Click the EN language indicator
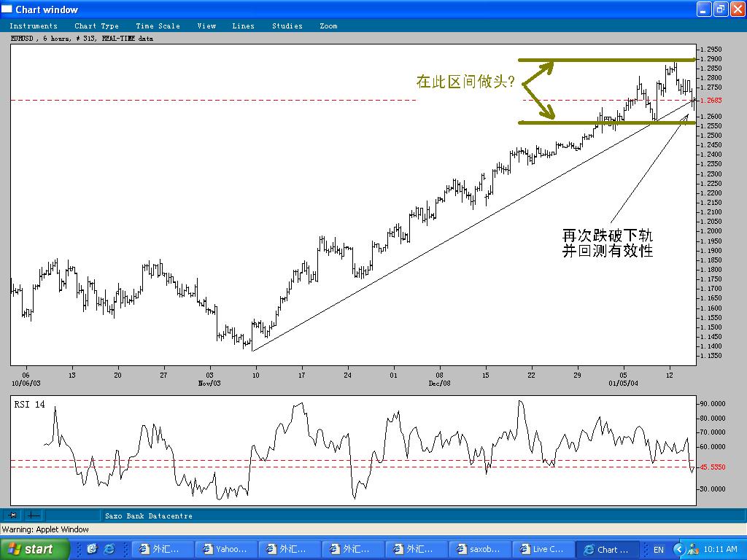The width and height of the screenshot is (747, 560). pyautogui.click(x=659, y=550)
